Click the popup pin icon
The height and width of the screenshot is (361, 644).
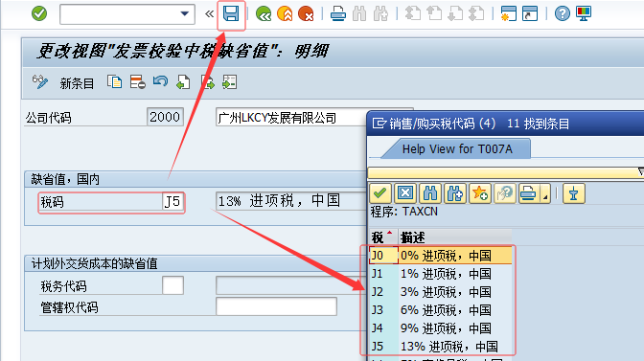coord(574,193)
